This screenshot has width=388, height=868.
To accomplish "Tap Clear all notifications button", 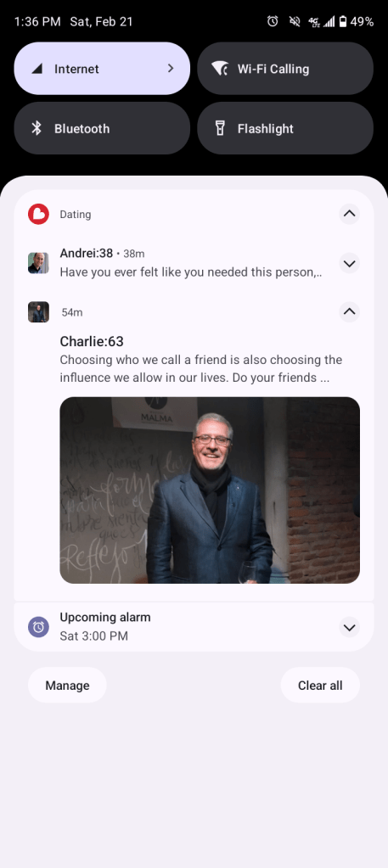I will coord(320,686).
